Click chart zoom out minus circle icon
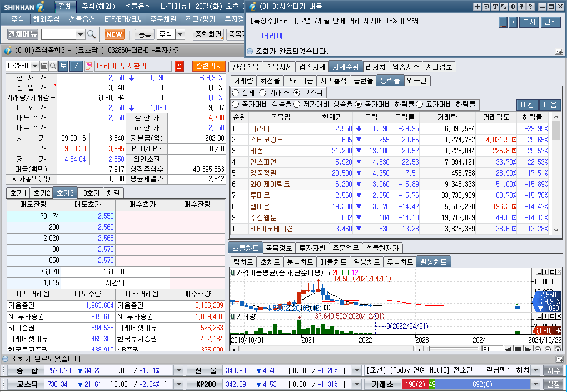567x392 pixels. tap(548, 349)
